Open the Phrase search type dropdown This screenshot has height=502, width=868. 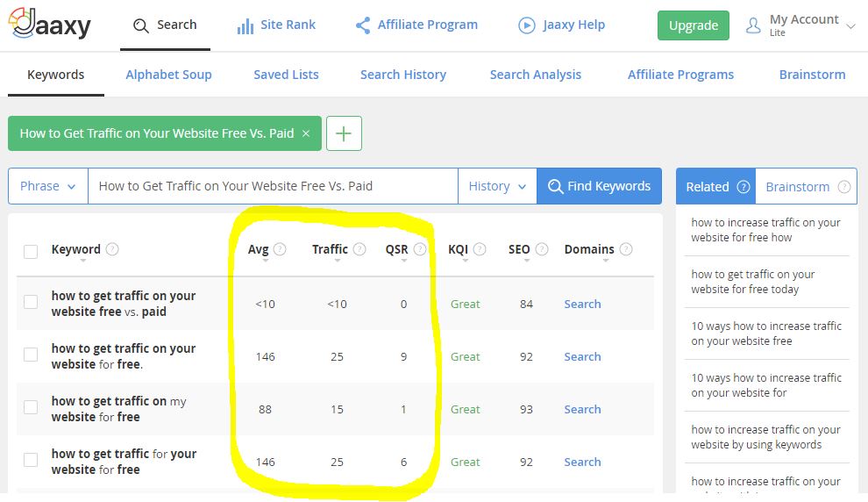coord(47,186)
